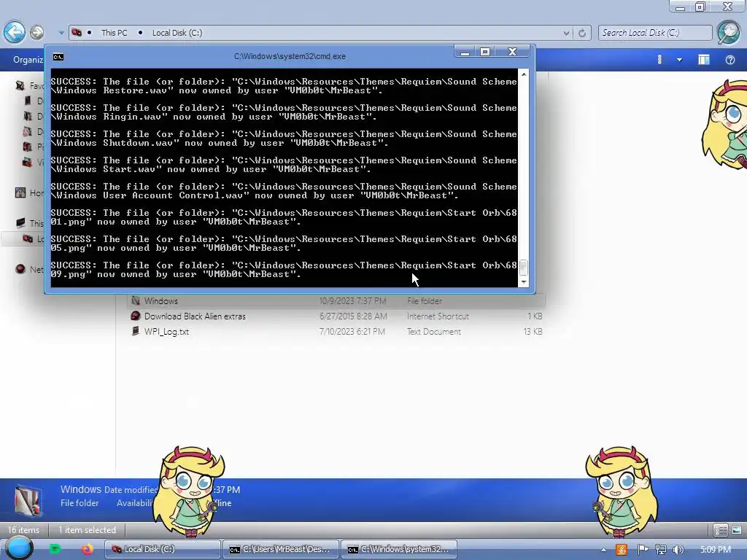This screenshot has height=560, width=747.
Task: Click the magnifier search icon
Action: [728, 32]
